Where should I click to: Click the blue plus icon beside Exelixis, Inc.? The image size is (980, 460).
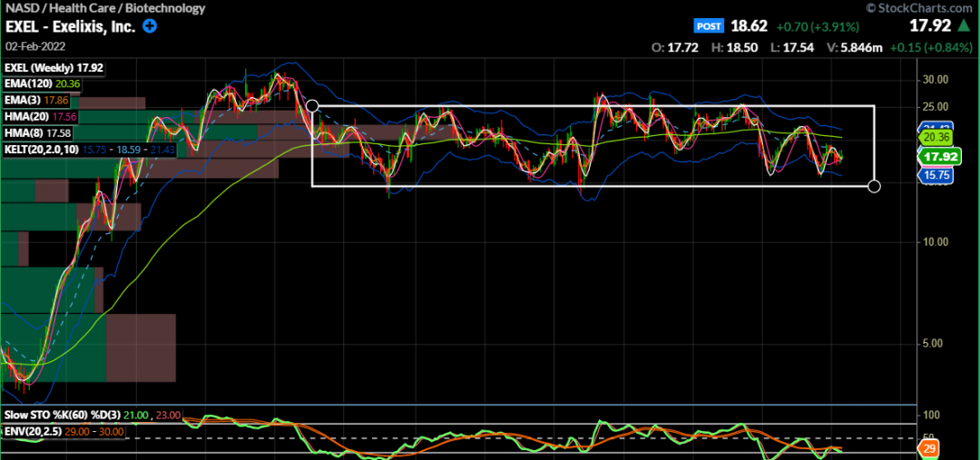(150, 26)
